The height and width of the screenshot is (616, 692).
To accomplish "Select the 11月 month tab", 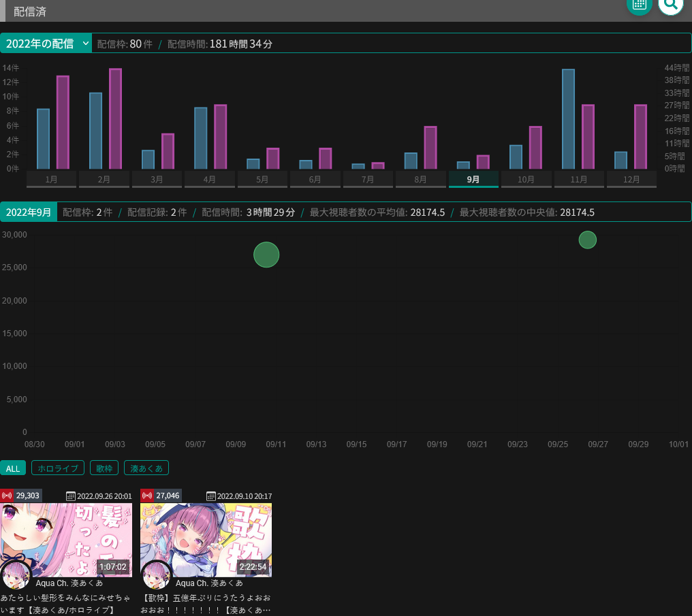I will 578,180.
